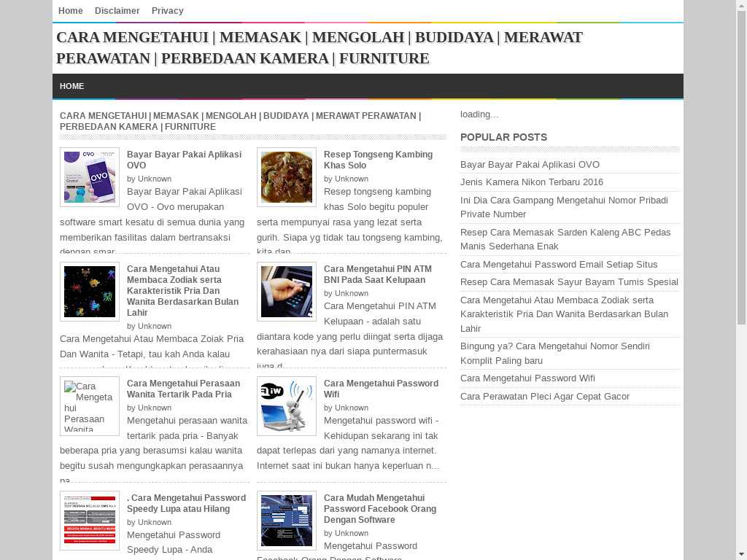The image size is (747, 560).
Task: Open post title Cara Mengetahui Password Wifi
Action: pos(381,389)
